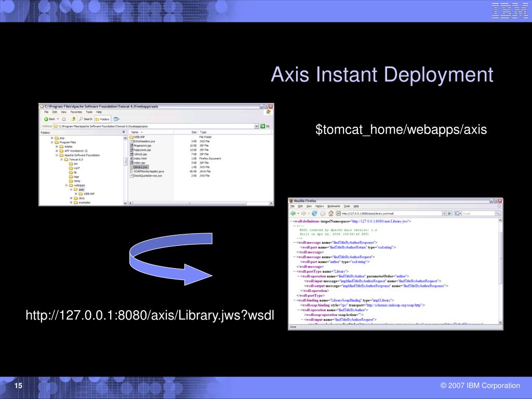Sort by Size column header
Viewport: 532px width, 399px height.
pos(185,132)
